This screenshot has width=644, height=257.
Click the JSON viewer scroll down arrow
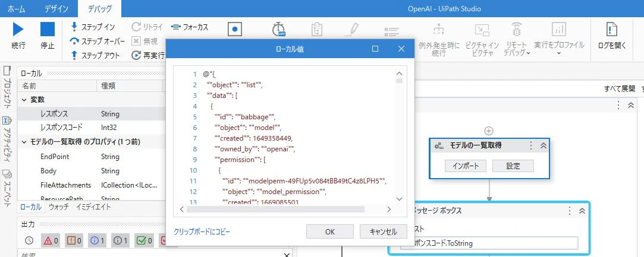tap(399, 199)
